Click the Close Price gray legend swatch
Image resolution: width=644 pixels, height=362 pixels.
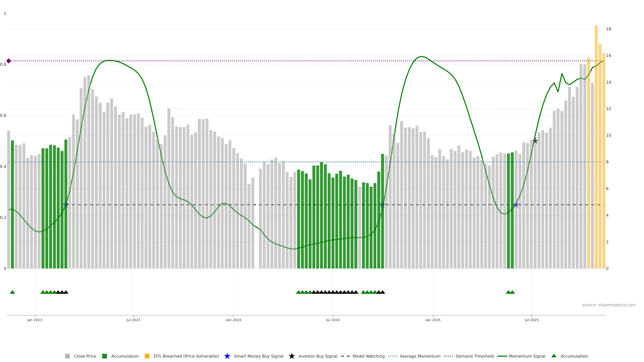coord(67,356)
